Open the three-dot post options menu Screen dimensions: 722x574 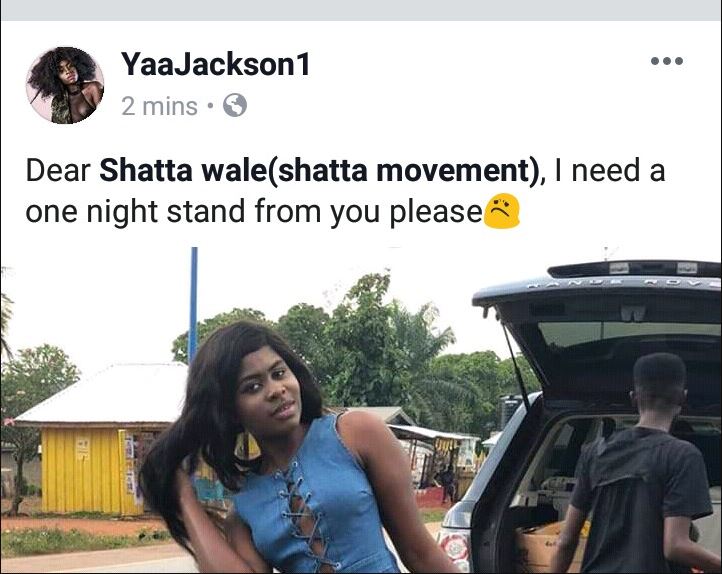click(667, 61)
